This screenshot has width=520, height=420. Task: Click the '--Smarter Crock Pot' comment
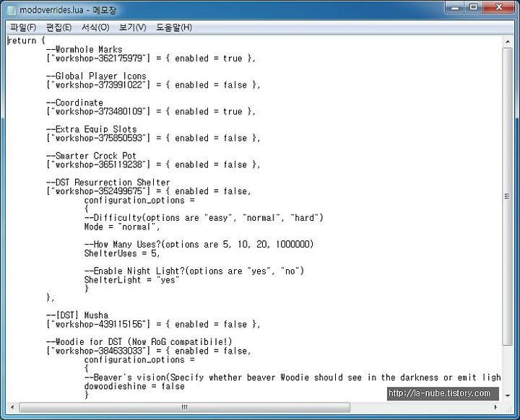[91, 156]
